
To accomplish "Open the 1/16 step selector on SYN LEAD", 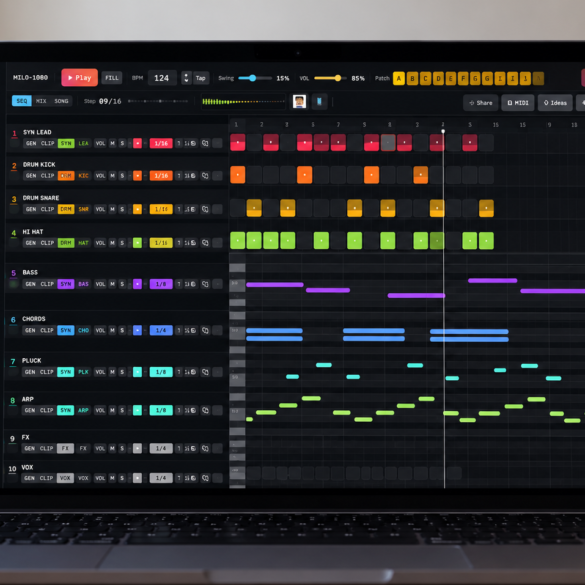I will pos(161,143).
